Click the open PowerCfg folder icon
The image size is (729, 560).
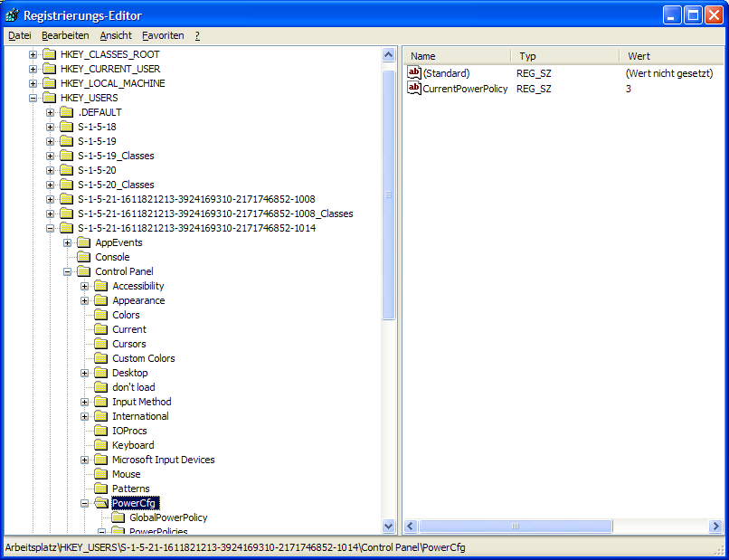pos(101,503)
